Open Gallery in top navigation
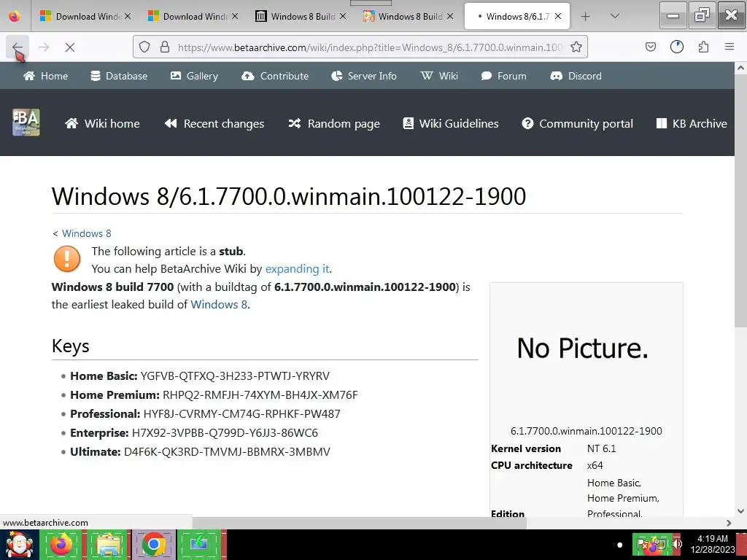Viewport: 747px width, 560px height. click(x=194, y=76)
